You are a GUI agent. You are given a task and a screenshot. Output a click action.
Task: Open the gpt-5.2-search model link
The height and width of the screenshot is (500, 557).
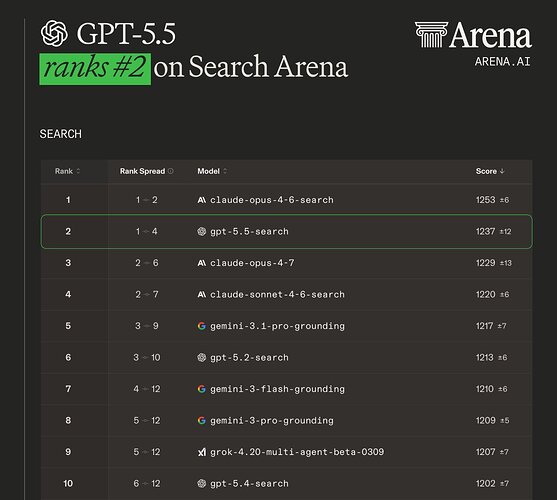pos(249,358)
